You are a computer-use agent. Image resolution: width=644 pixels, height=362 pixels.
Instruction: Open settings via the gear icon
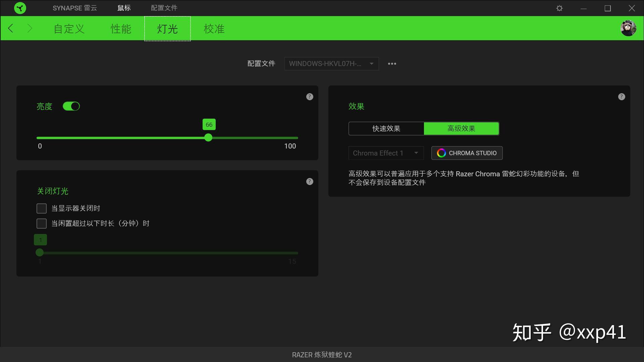click(x=559, y=8)
